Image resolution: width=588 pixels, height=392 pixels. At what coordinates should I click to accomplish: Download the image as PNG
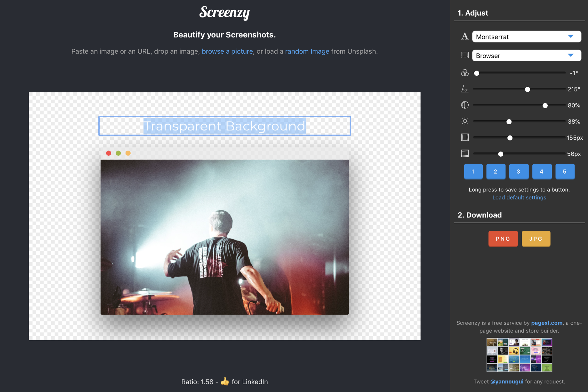(x=503, y=238)
